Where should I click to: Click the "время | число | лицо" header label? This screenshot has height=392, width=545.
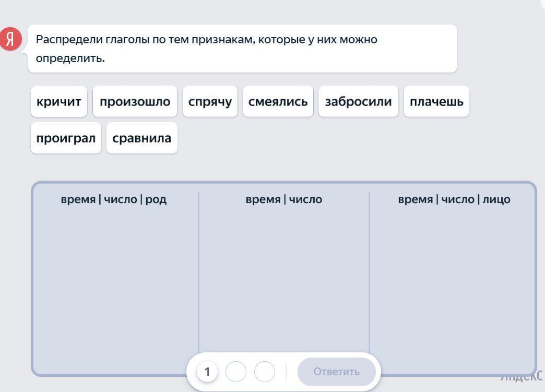(454, 199)
